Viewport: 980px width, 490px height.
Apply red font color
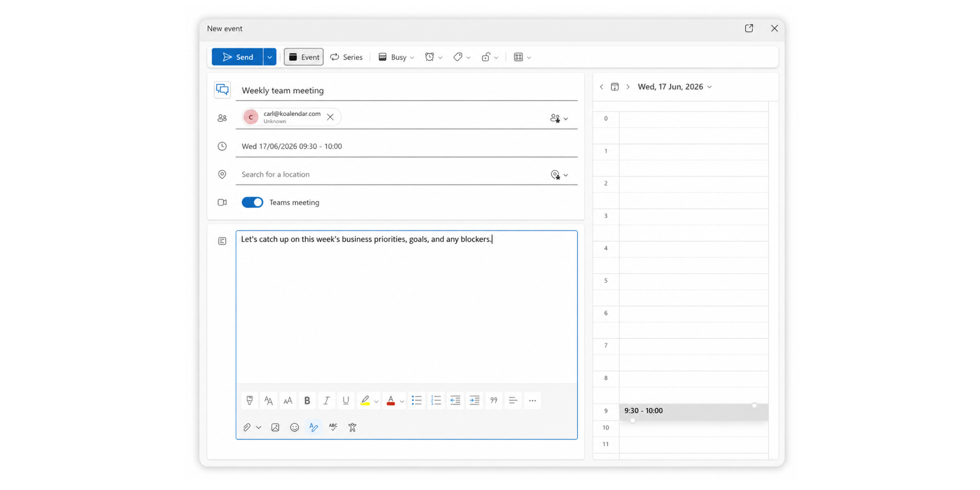[x=391, y=400]
